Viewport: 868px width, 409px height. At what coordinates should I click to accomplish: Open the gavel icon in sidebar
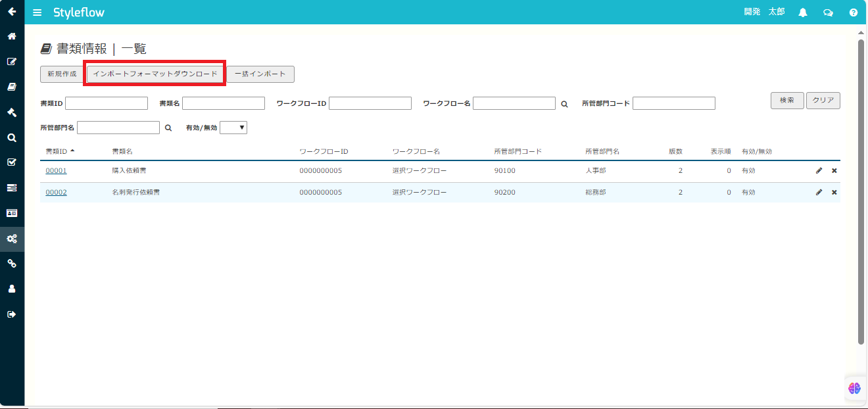point(12,112)
